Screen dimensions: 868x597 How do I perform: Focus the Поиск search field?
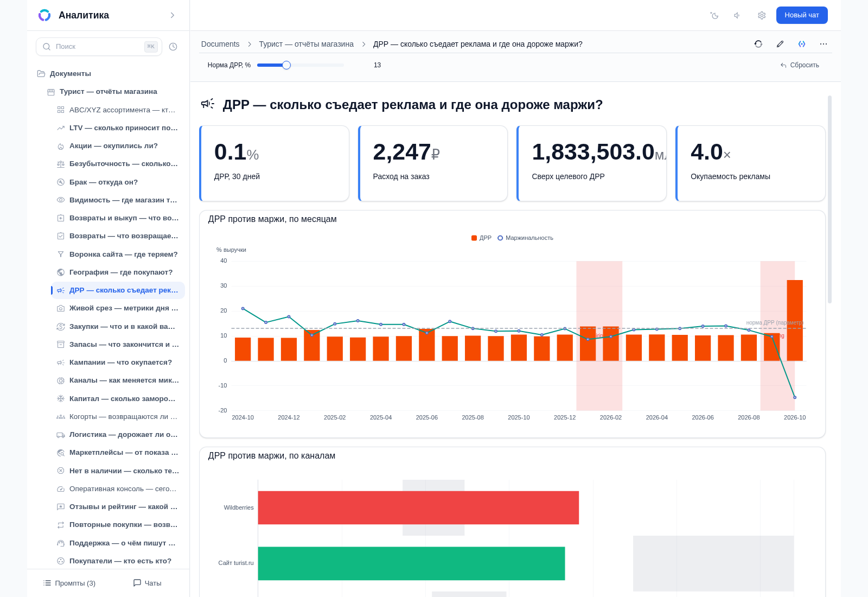point(99,47)
